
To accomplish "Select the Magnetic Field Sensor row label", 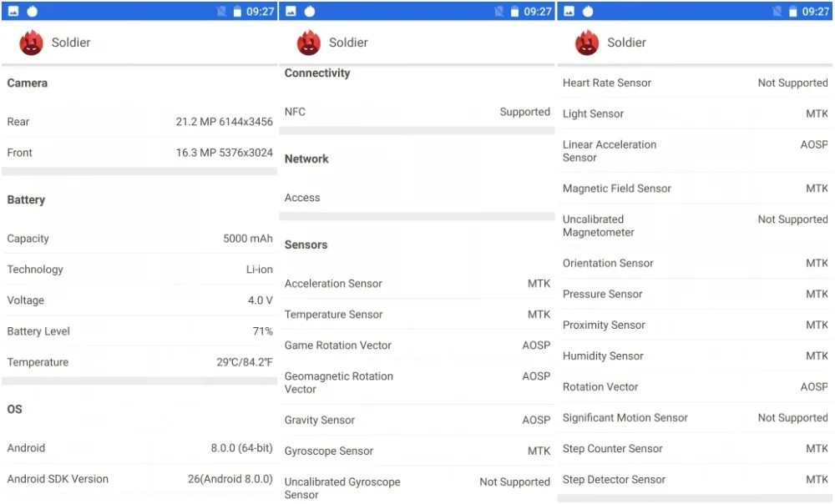I will point(617,189).
